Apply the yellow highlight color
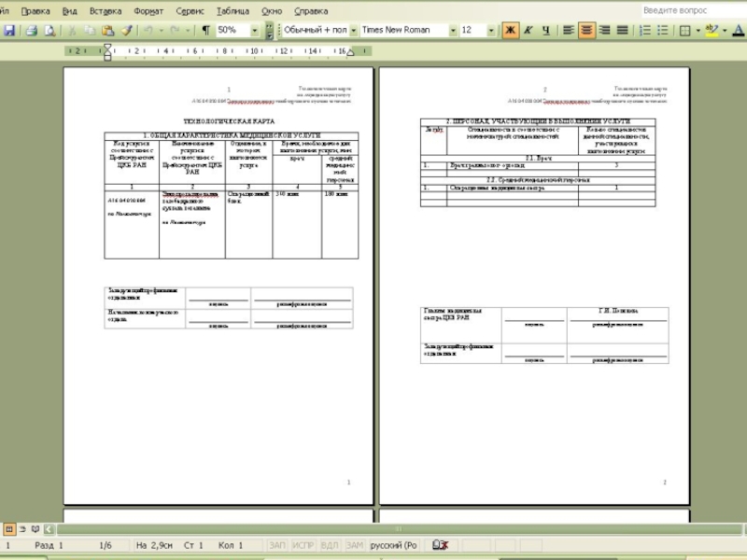The image size is (747, 560). point(712,31)
